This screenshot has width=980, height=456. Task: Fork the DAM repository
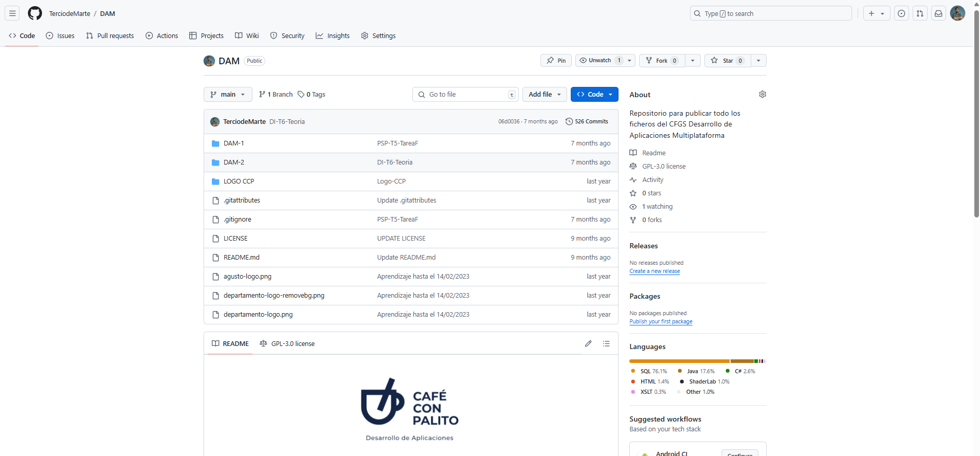(662, 61)
